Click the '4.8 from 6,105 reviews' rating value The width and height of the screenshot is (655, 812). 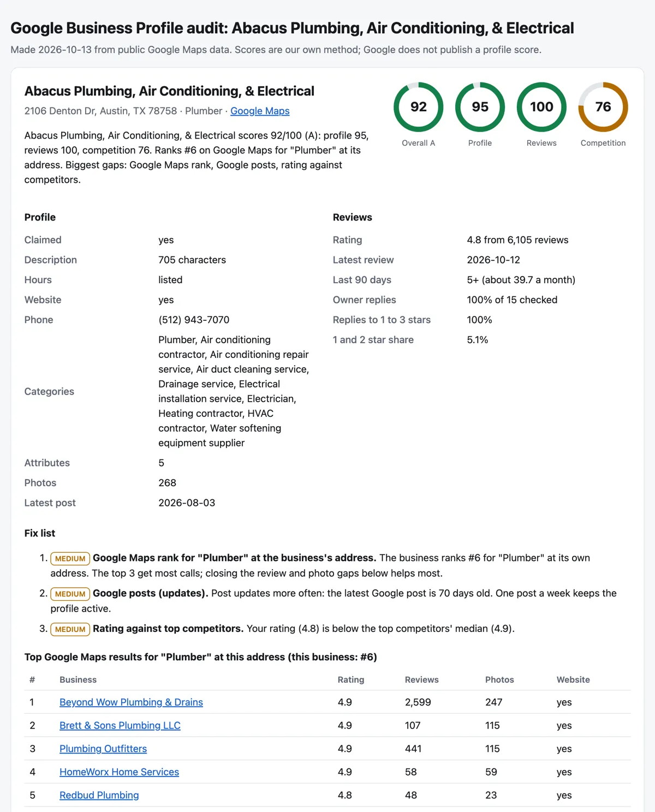[517, 240]
